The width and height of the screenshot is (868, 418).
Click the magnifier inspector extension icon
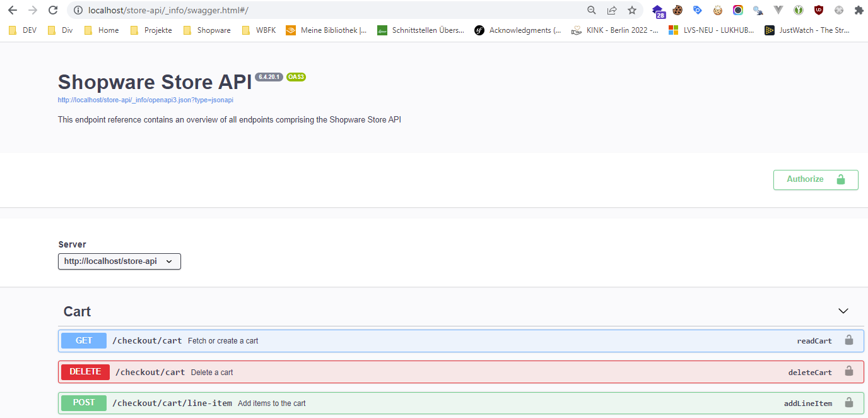(758, 10)
